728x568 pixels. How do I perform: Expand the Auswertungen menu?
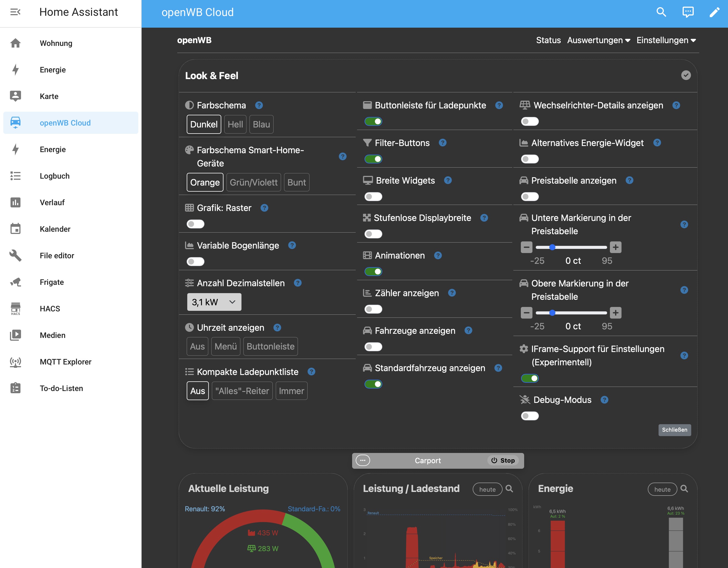(598, 40)
